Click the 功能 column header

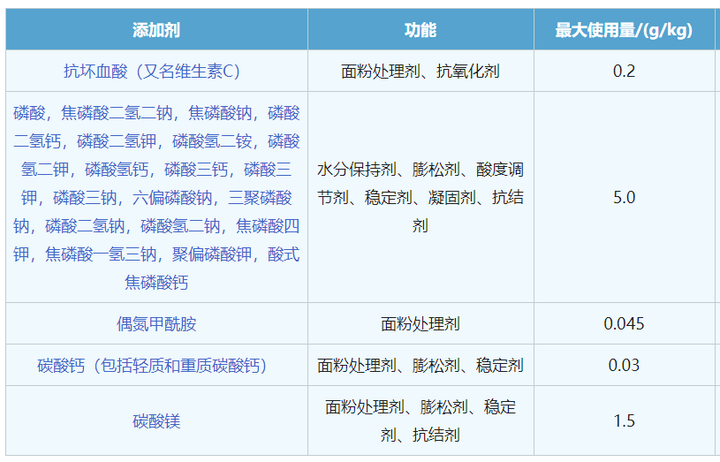(x=421, y=29)
